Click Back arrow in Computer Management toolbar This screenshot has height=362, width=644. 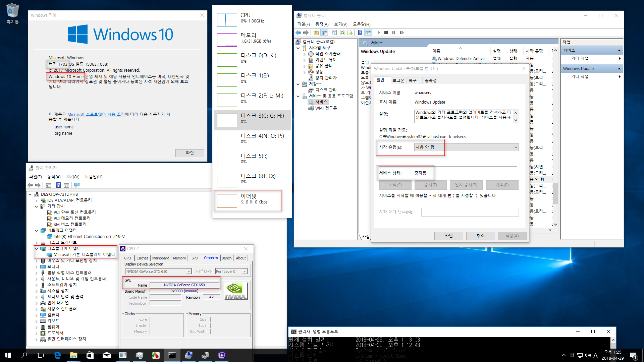coord(298,33)
